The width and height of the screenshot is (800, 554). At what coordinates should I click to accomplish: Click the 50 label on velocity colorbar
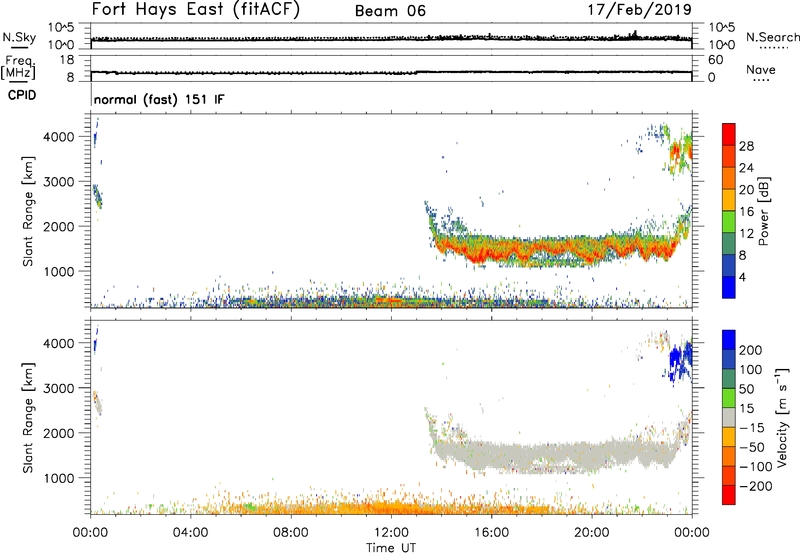(x=746, y=389)
